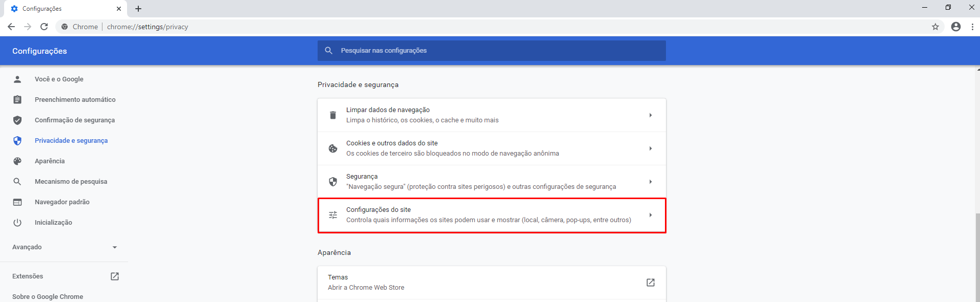This screenshot has width=980, height=302.
Task: Open the profile account icon
Action: pos(956,27)
